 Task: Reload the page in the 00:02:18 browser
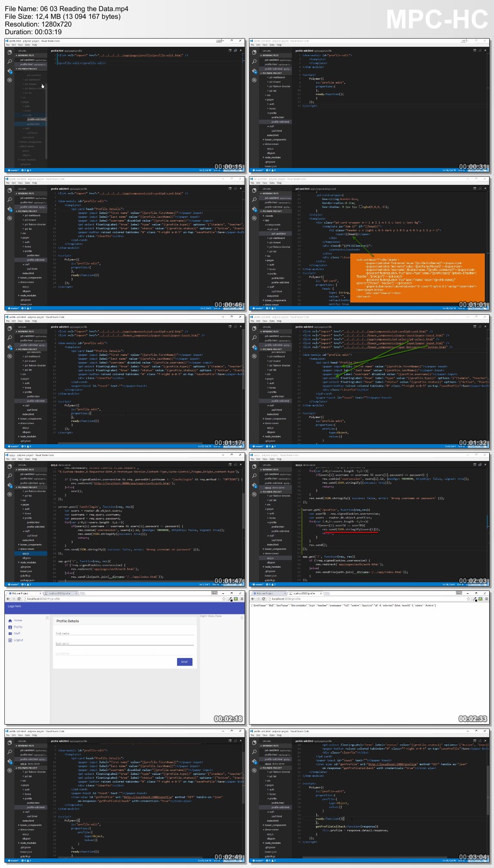tap(19, 599)
